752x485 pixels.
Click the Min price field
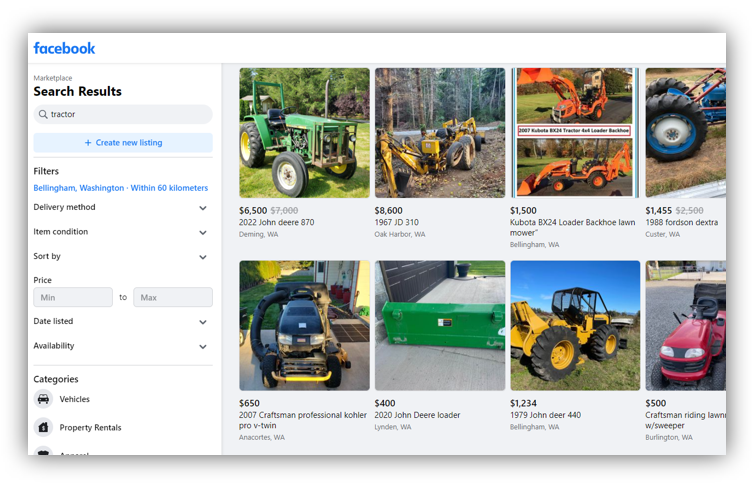click(x=73, y=297)
